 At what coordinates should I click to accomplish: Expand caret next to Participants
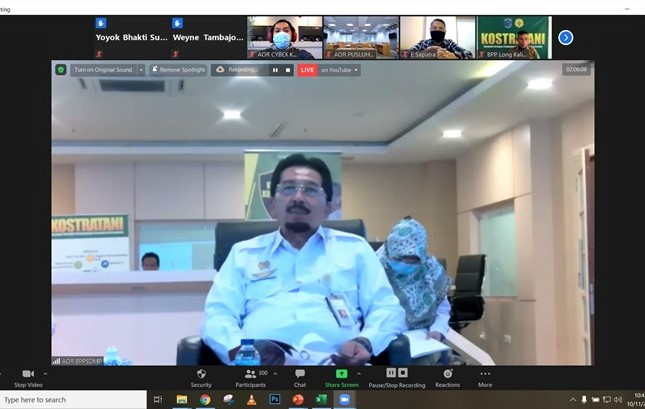[275, 374]
